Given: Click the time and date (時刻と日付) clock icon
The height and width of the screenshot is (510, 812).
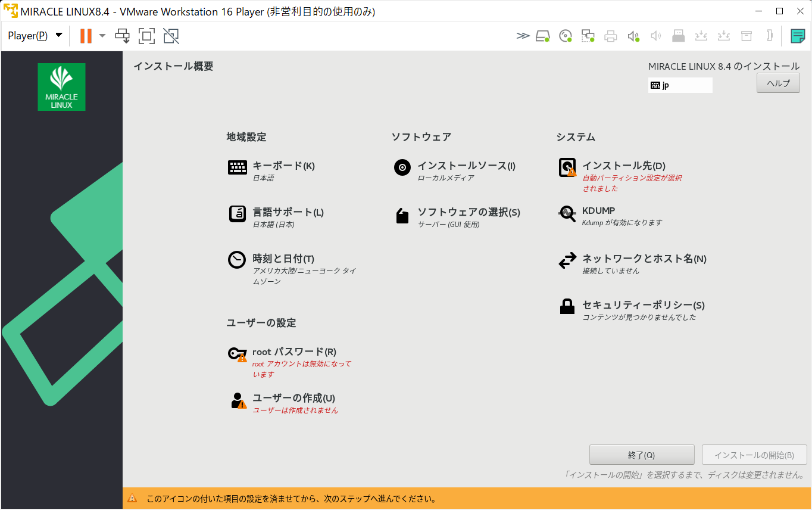Looking at the screenshot, I should click(237, 260).
